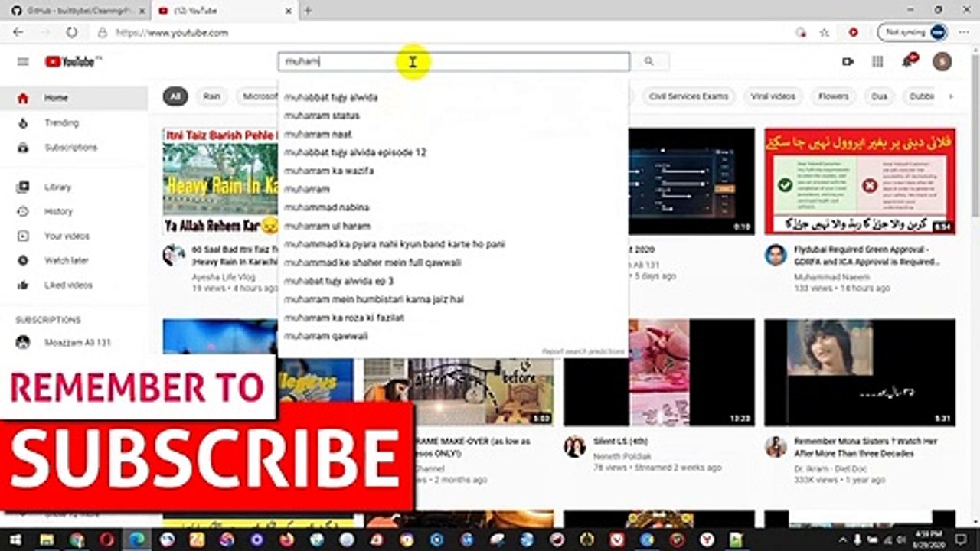Show hidden system tray icons

(x=844, y=540)
